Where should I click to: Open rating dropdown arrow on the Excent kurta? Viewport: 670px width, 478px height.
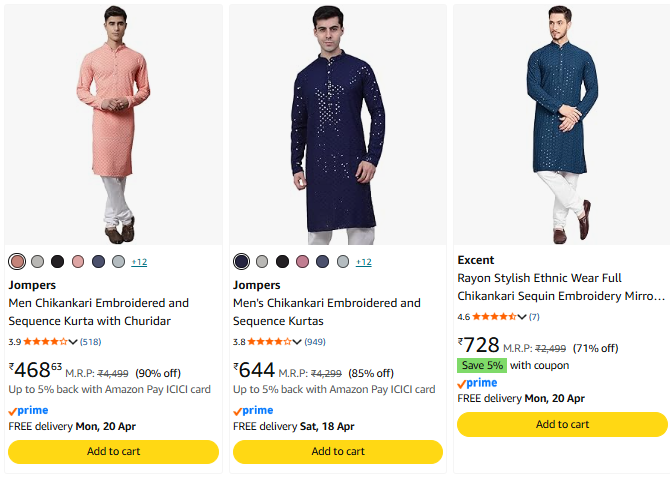click(x=522, y=317)
